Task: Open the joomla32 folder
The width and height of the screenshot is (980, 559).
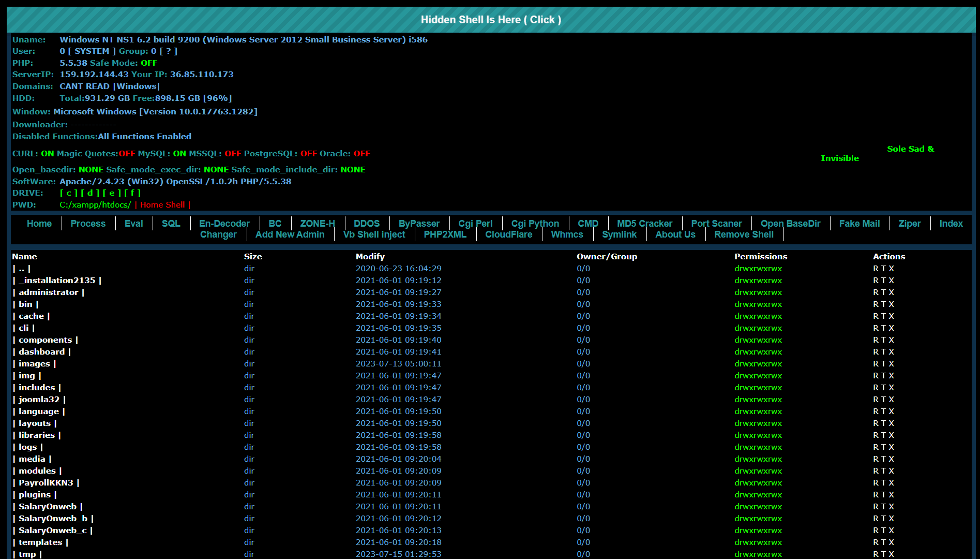Action: [39, 400]
